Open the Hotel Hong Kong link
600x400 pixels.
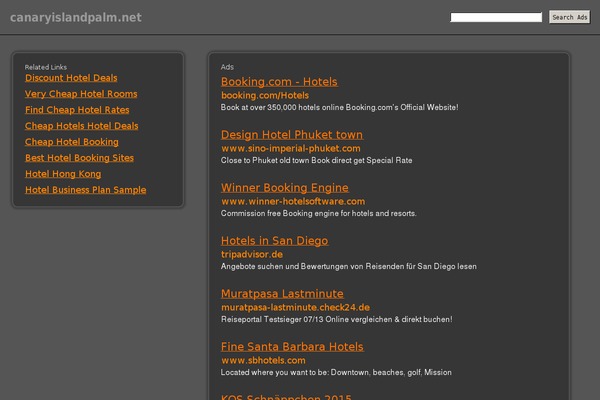click(x=63, y=174)
